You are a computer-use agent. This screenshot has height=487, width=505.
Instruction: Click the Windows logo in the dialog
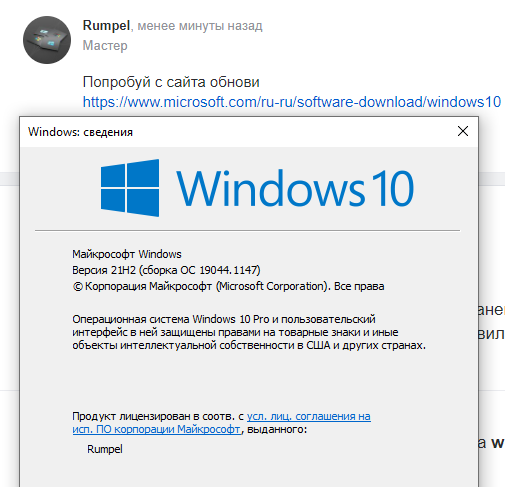coord(130,188)
